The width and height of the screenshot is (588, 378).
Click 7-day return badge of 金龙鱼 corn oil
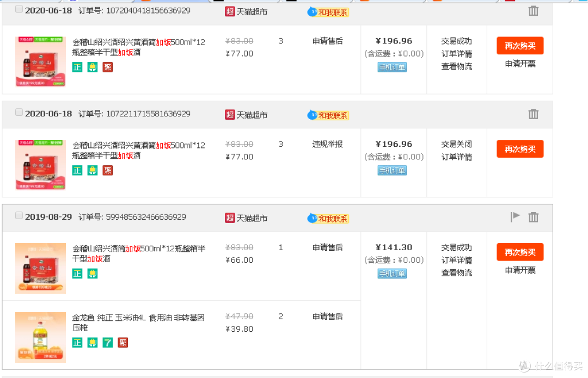tap(108, 343)
